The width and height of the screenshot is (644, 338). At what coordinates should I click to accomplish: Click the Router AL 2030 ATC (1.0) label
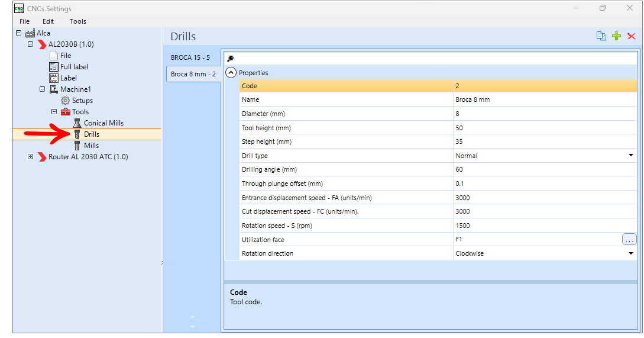[x=88, y=157]
